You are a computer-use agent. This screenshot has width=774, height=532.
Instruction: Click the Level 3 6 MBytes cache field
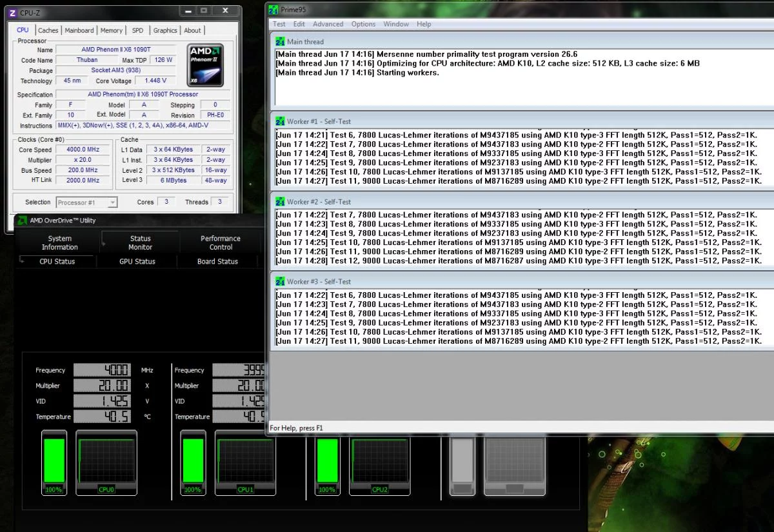(174, 181)
